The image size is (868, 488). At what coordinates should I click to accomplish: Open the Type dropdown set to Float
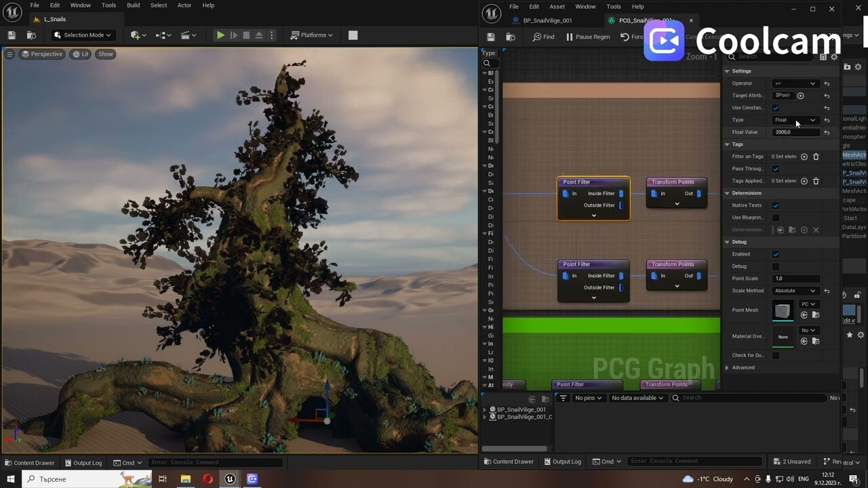click(x=795, y=119)
